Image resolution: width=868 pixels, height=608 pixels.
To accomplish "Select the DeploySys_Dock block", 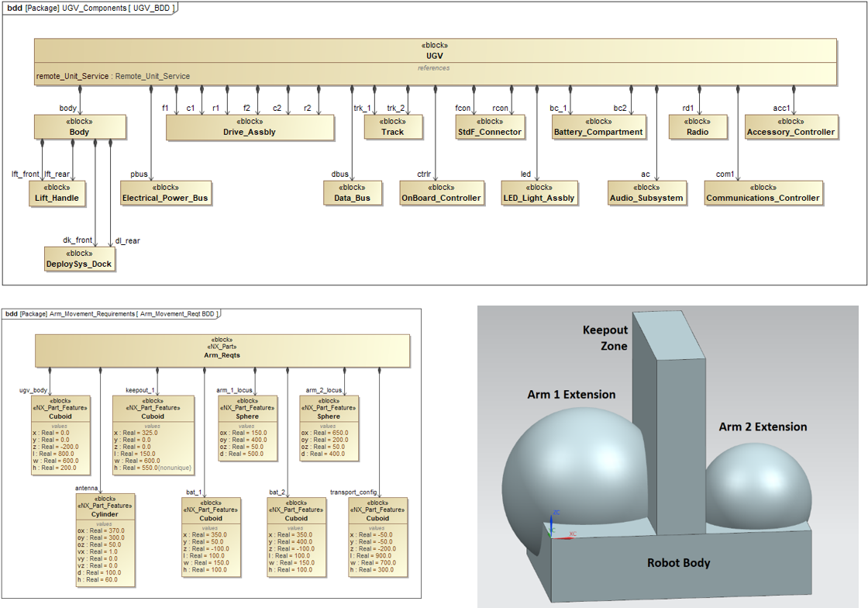I will (x=81, y=260).
